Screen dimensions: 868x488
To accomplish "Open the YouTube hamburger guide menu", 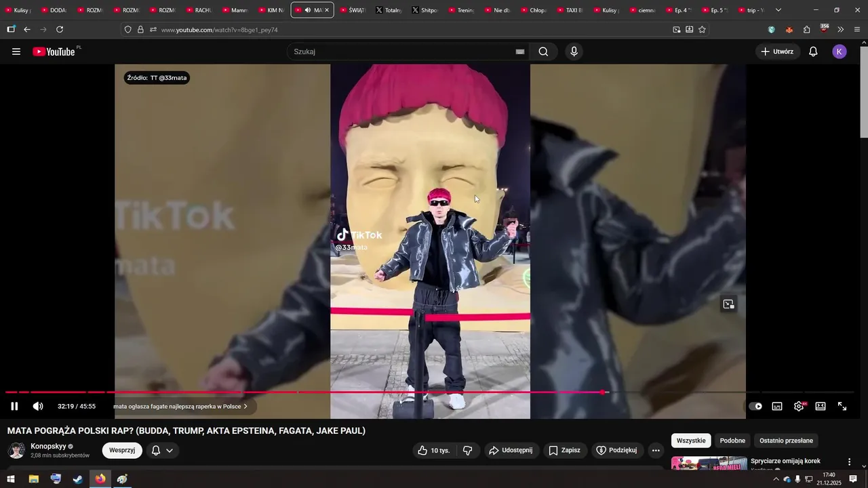I will [16, 52].
